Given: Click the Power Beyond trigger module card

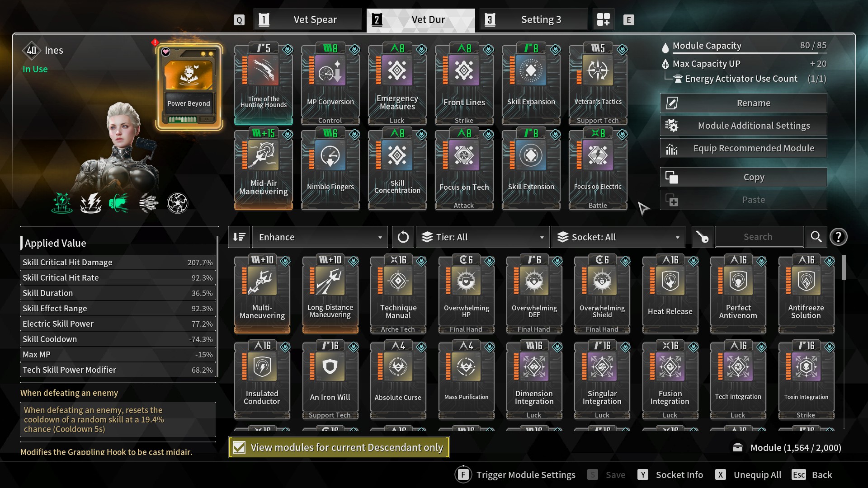Looking at the screenshot, I should pyautogui.click(x=189, y=87).
